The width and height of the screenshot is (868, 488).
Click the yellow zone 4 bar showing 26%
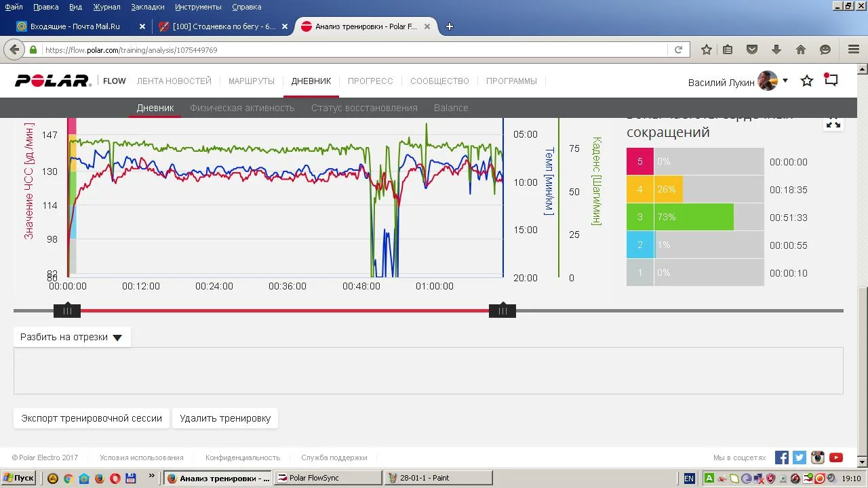(669, 190)
